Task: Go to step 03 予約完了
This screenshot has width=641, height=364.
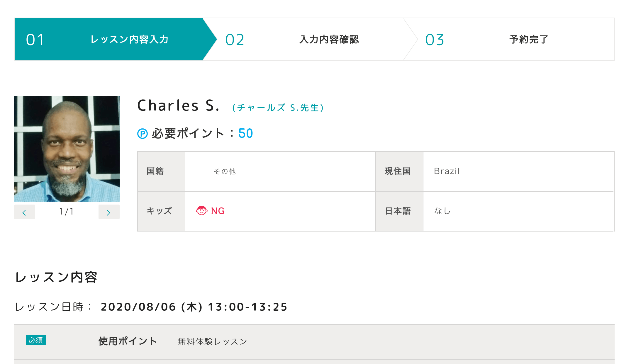Action: coord(510,40)
